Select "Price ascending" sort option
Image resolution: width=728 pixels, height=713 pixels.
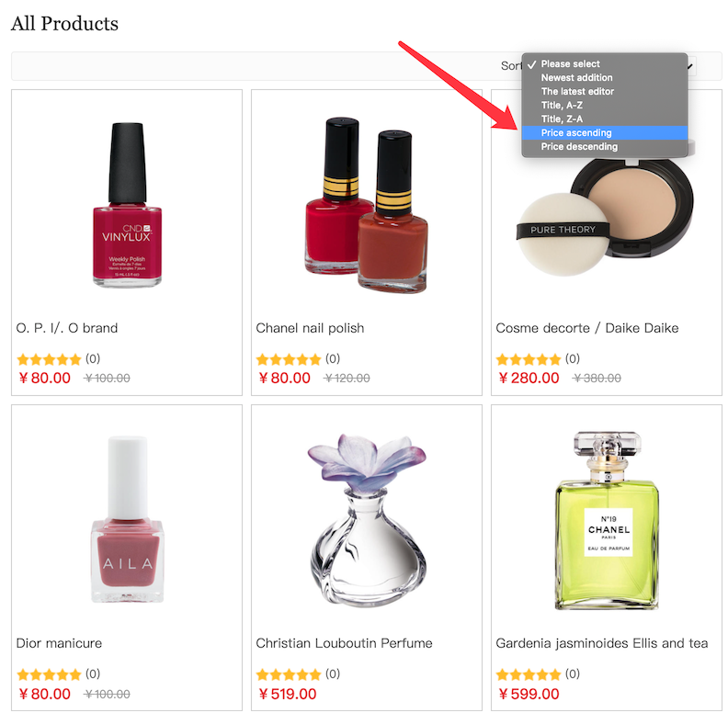coord(576,133)
